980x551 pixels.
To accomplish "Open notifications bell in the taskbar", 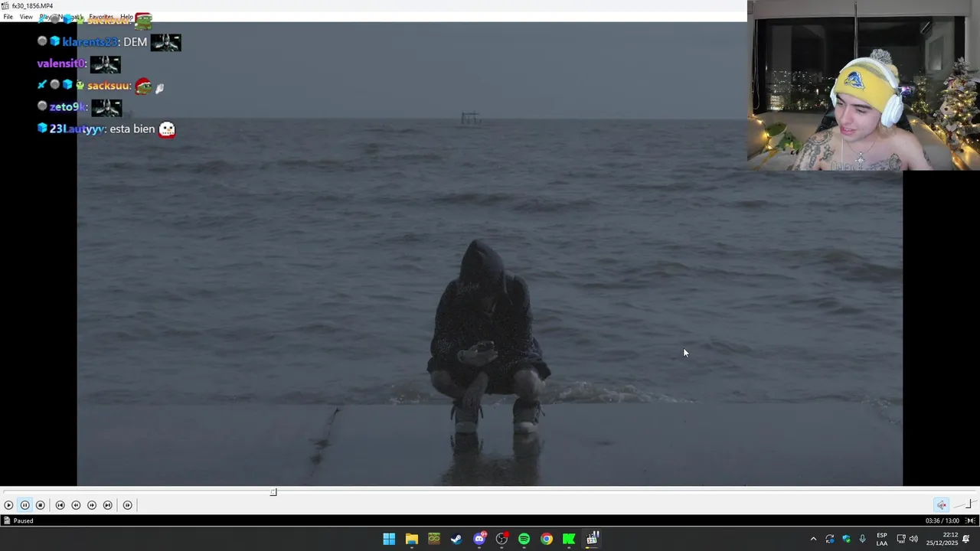I will (x=966, y=539).
